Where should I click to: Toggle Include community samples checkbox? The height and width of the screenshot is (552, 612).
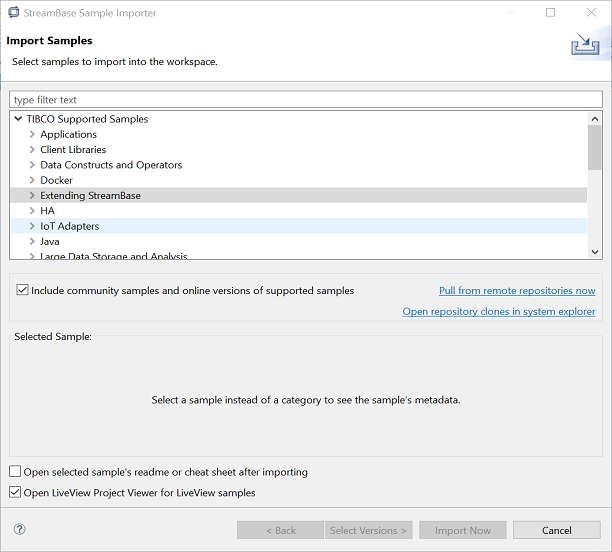pyautogui.click(x=23, y=291)
